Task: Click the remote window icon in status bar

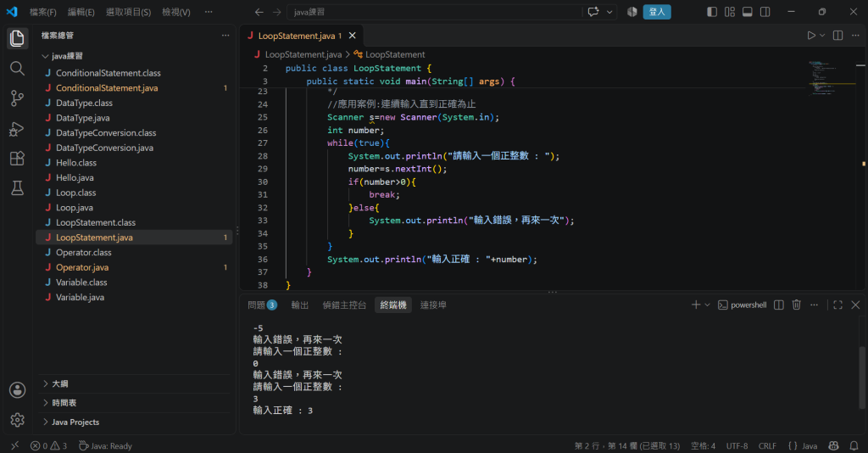Action: click(x=15, y=446)
